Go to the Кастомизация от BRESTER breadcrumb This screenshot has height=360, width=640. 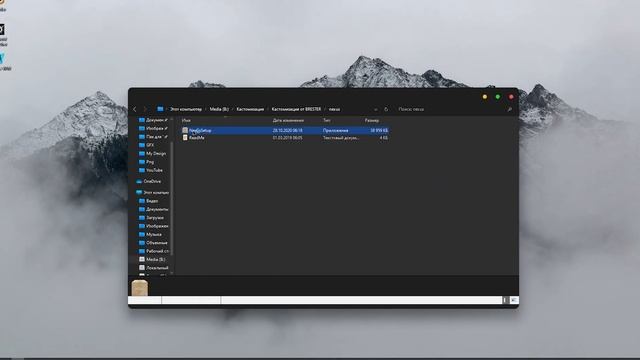pos(296,109)
